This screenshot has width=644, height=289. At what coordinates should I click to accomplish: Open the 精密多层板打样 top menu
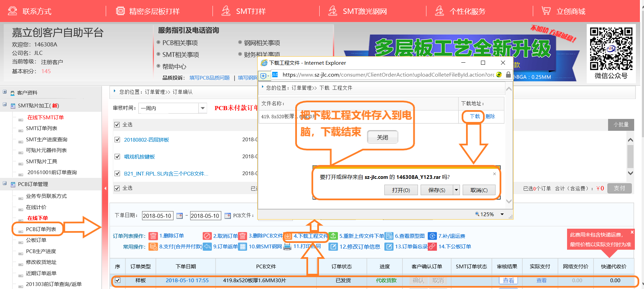(x=154, y=12)
